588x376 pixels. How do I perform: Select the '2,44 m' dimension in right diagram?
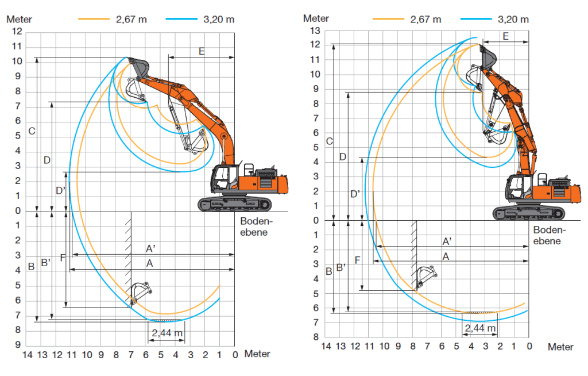click(481, 328)
